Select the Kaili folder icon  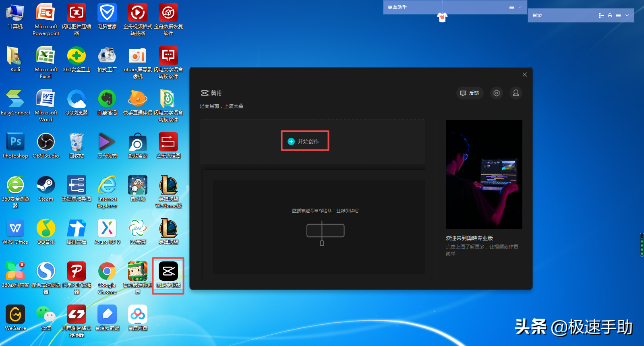pos(15,59)
